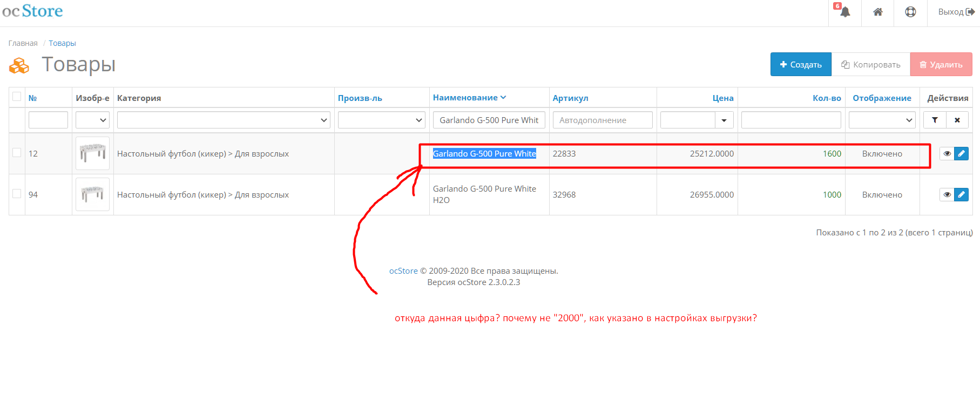Open the category filter dropdown

[x=224, y=120]
